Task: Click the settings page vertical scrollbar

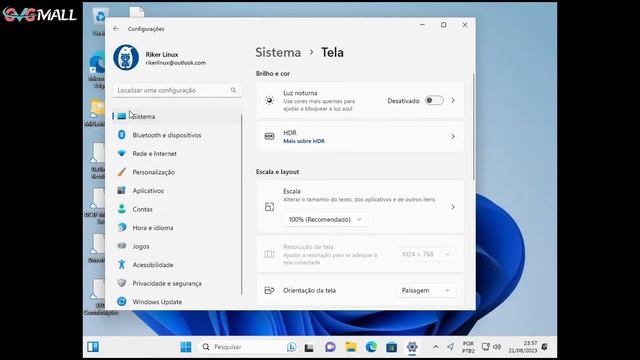Action: click(473, 127)
